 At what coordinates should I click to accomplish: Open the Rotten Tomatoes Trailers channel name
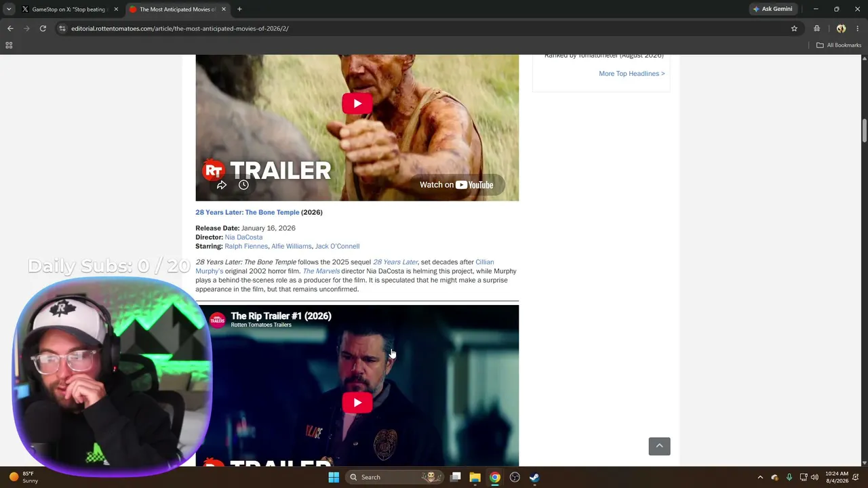(x=261, y=325)
